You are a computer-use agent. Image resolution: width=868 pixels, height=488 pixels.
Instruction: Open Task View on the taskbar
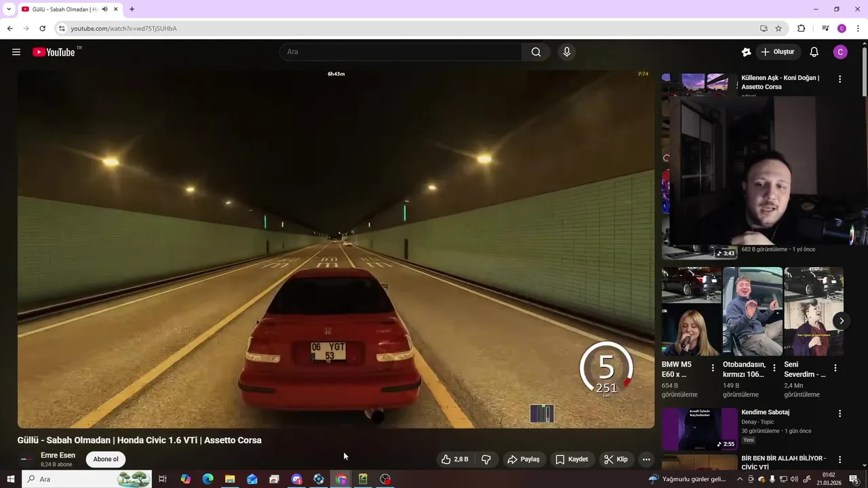point(163,479)
